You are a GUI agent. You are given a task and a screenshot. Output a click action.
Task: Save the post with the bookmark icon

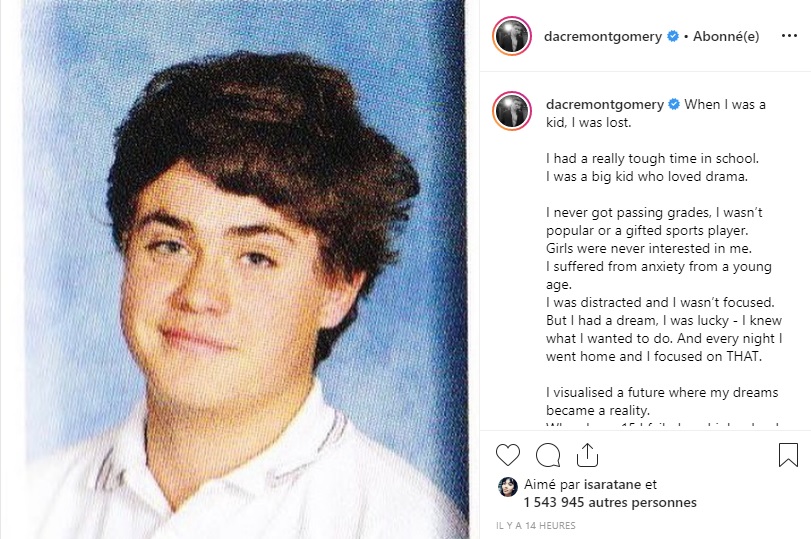click(x=788, y=455)
